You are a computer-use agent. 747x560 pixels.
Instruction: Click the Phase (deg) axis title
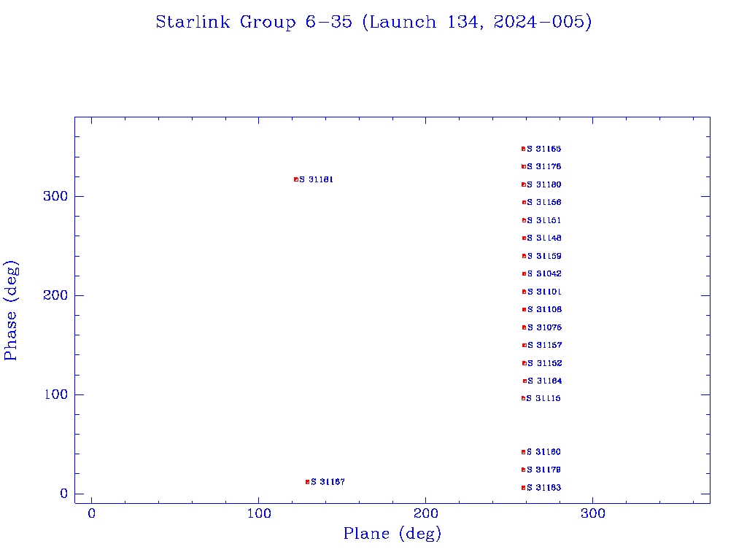11,310
